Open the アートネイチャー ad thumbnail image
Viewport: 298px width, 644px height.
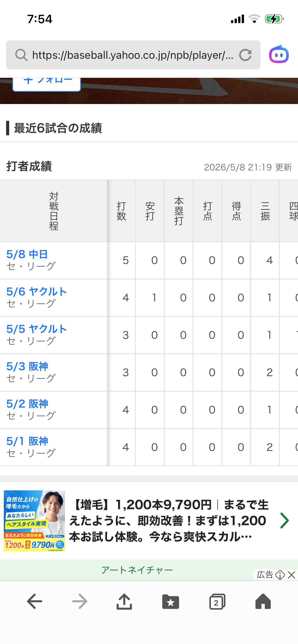(x=34, y=521)
